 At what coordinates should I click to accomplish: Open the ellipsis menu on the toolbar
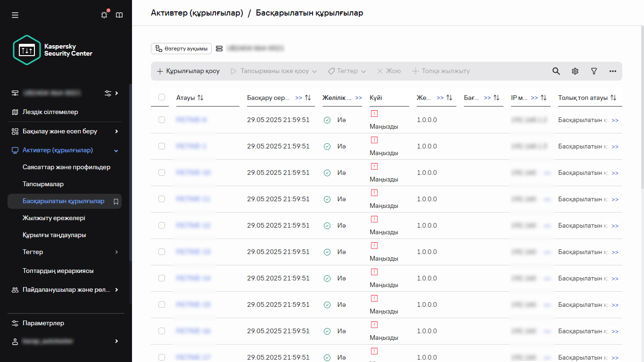612,71
